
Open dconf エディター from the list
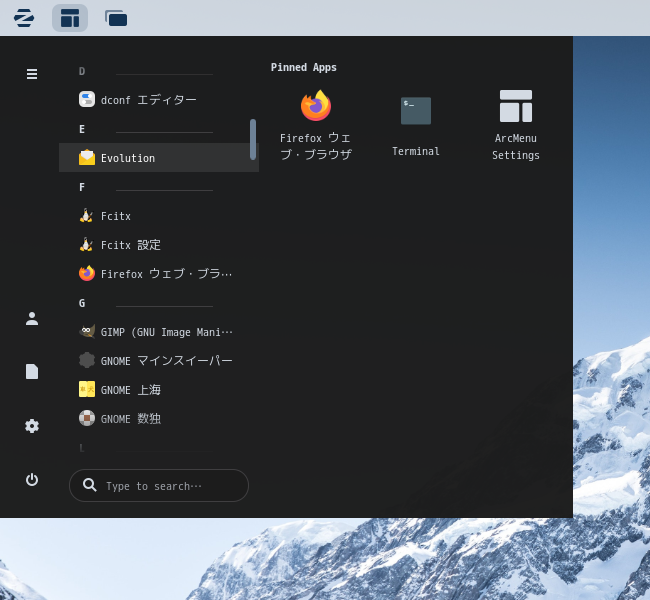[x=159, y=100]
